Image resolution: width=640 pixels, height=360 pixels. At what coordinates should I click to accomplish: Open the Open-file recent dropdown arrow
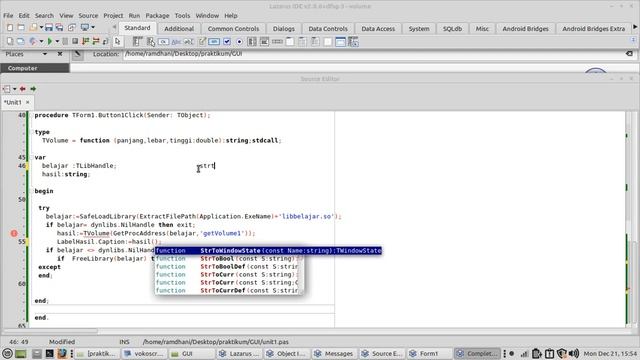(x=41, y=28)
